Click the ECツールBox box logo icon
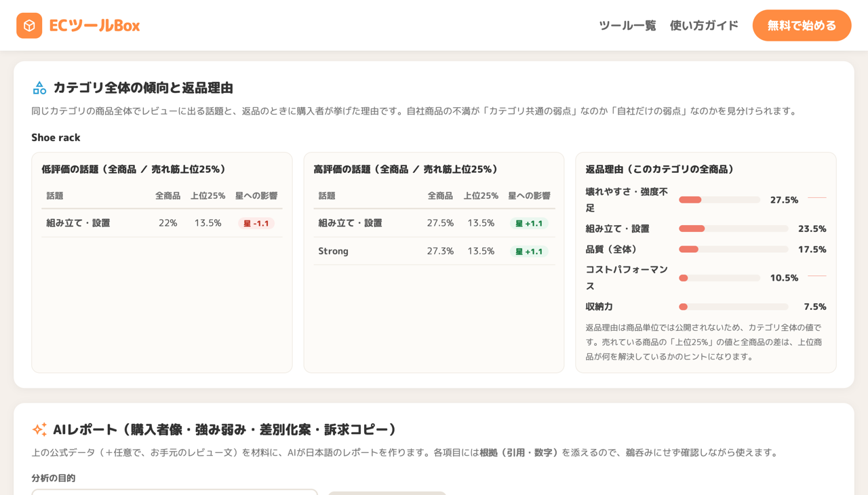The image size is (868, 495). click(x=29, y=26)
